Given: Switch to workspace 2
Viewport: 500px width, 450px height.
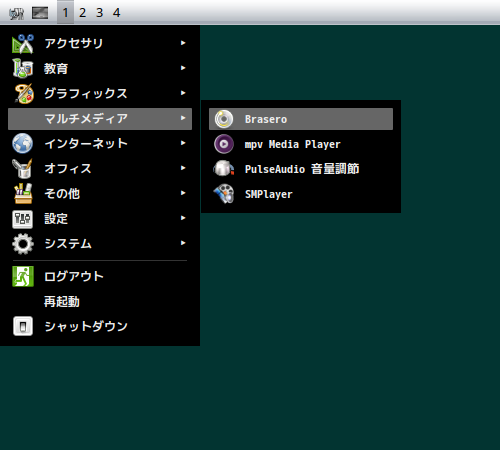Looking at the screenshot, I should (x=82, y=13).
